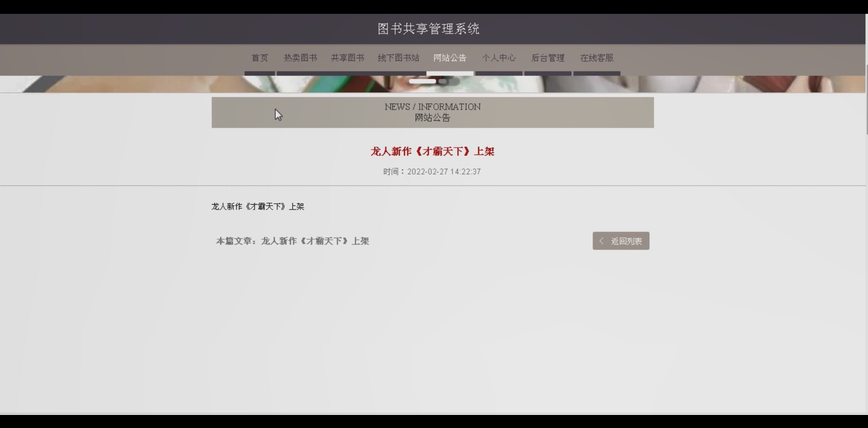
Task: Open 个人中心 page
Action: (x=499, y=58)
